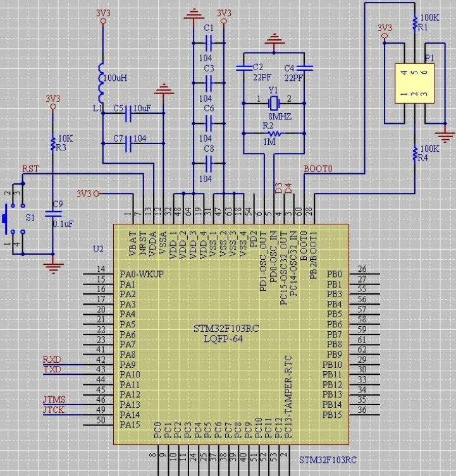Select the TXD net label

pos(52,369)
